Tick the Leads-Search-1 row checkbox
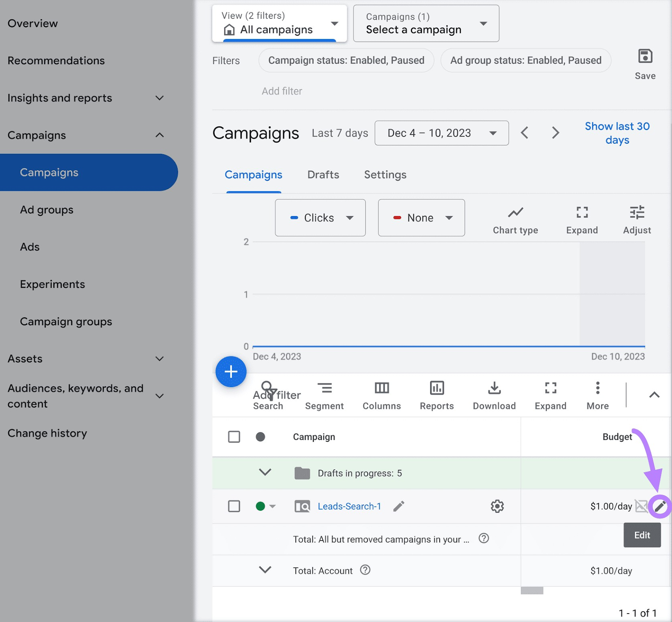The width and height of the screenshot is (672, 622). click(234, 506)
